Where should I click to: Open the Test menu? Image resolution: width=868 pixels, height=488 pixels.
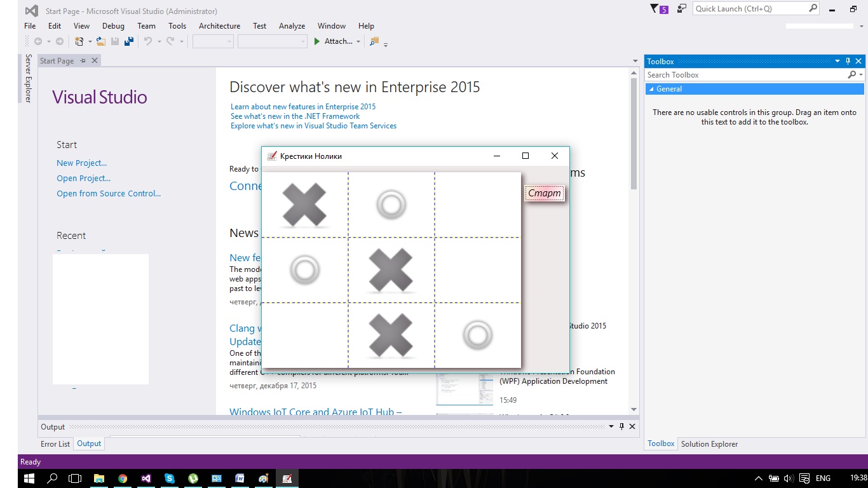259,26
